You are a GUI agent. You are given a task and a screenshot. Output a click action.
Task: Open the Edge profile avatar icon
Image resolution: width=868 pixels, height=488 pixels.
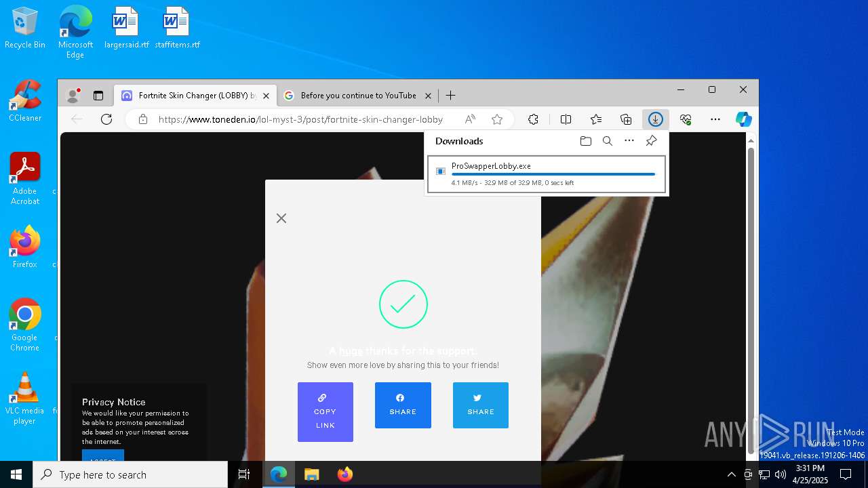tap(73, 96)
